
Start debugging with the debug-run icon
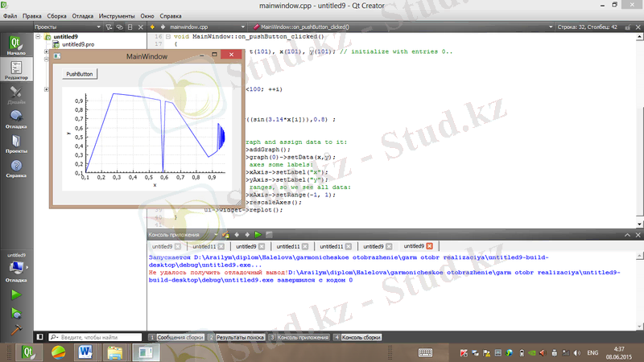pyautogui.click(x=16, y=313)
